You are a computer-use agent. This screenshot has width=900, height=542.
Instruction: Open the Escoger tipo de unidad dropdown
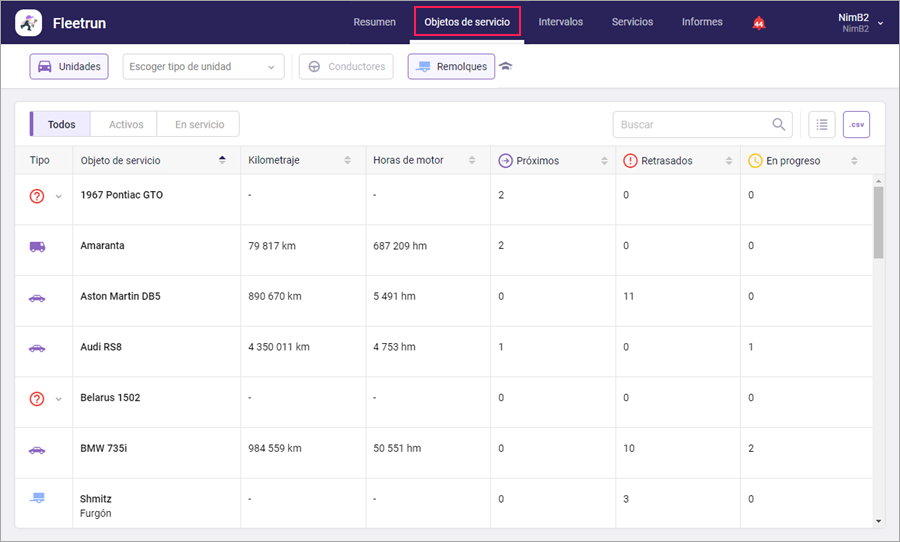(203, 67)
